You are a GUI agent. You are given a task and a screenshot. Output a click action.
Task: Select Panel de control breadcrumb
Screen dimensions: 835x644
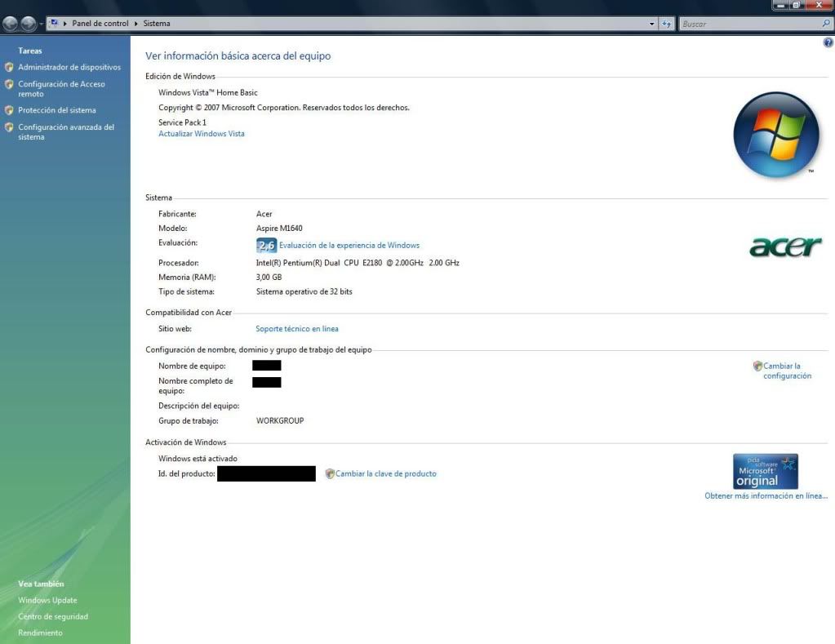point(100,24)
